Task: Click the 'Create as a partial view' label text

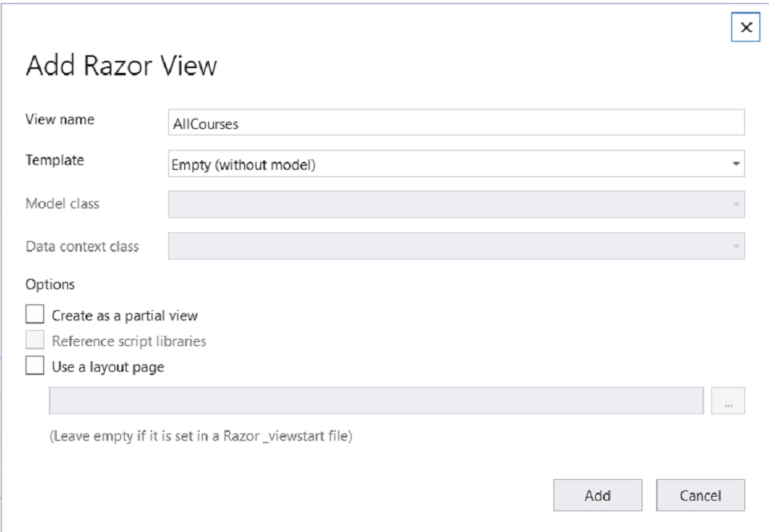Action: (125, 316)
